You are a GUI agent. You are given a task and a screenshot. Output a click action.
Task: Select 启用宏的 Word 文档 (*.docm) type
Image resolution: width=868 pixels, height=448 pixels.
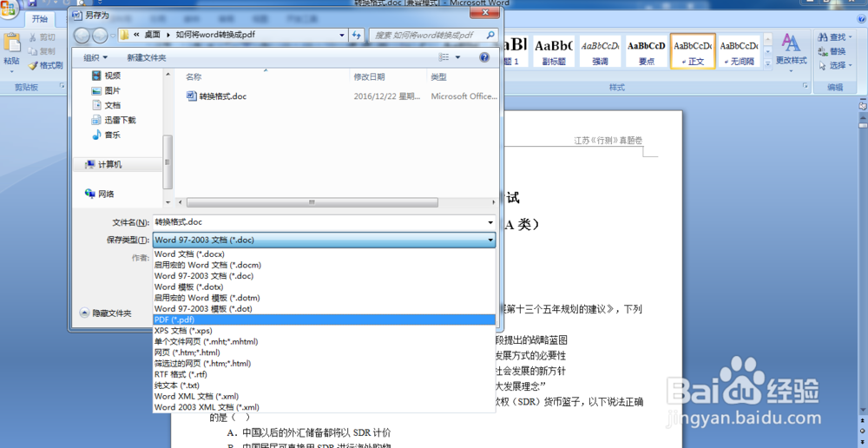click(x=324, y=266)
